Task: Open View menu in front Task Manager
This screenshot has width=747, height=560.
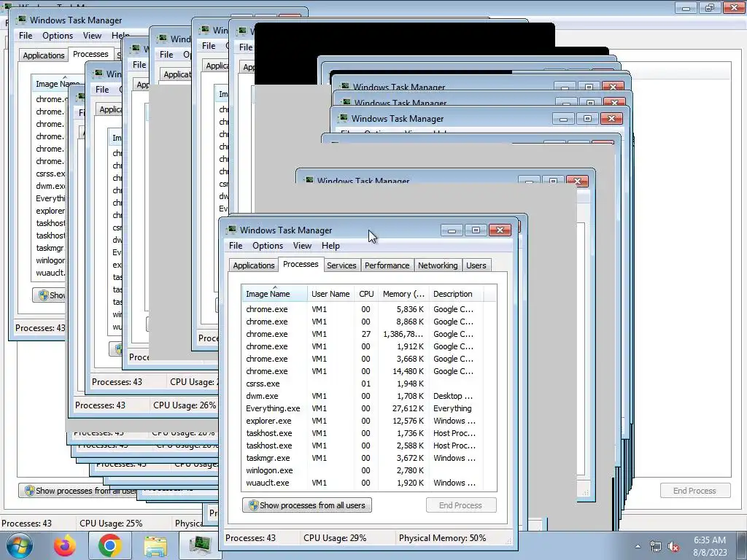Action: click(x=302, y=246)
